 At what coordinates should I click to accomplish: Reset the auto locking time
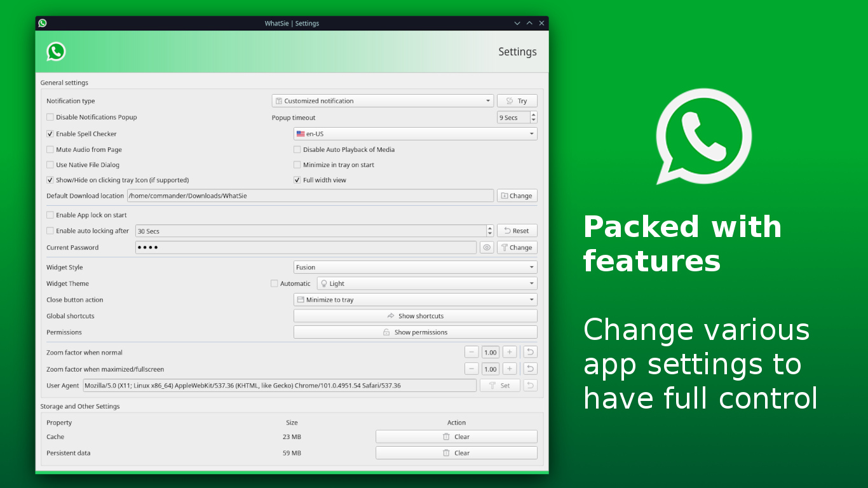pos(517,231)
